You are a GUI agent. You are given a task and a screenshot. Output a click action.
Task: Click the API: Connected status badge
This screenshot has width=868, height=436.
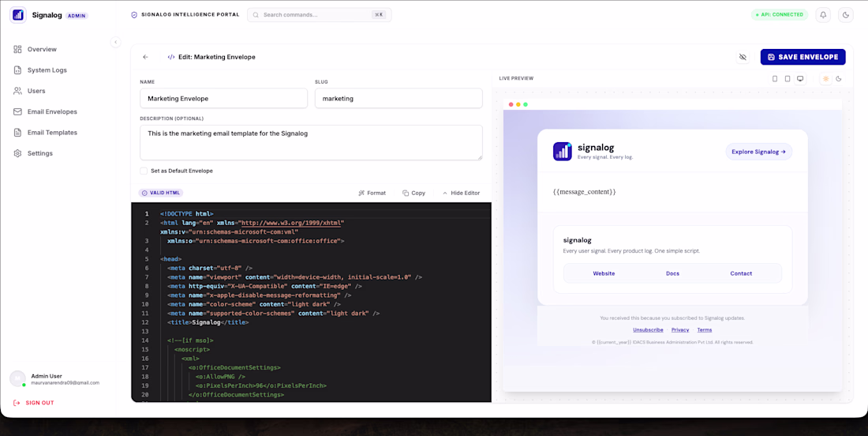click(x=780, y=15)
